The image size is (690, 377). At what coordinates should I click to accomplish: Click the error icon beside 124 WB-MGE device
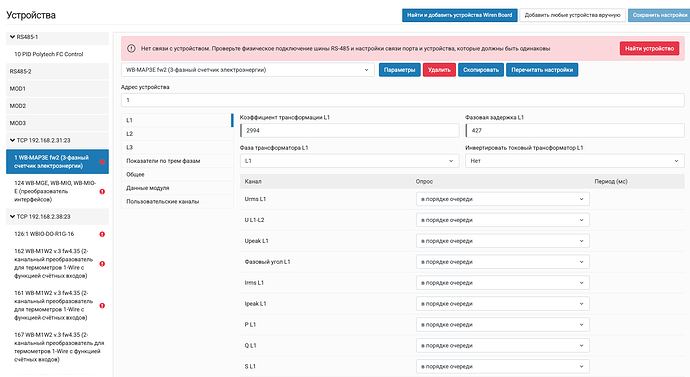click(x=102, y=191)
